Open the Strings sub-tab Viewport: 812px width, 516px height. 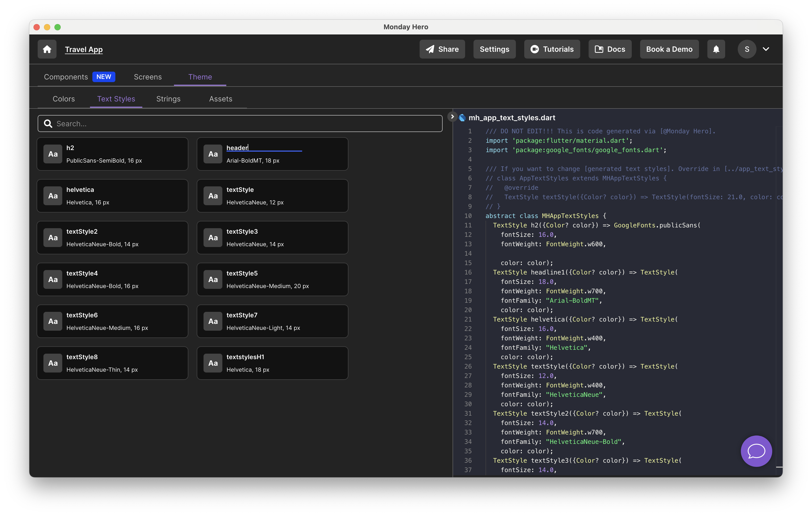pos(168,99)
